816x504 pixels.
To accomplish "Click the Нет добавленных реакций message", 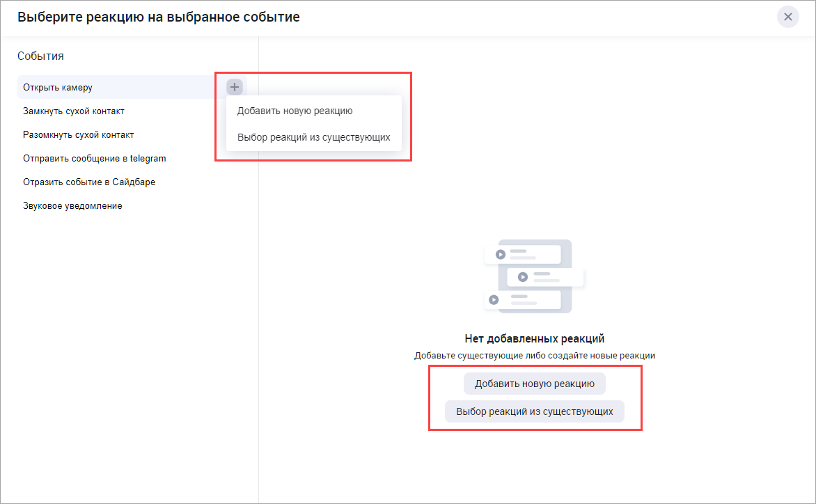I will 534,339.
